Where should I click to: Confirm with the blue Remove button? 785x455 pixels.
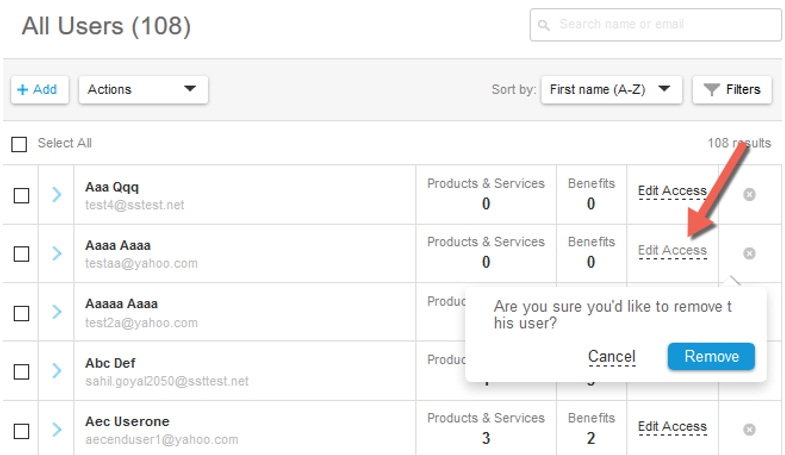point(711,356)
